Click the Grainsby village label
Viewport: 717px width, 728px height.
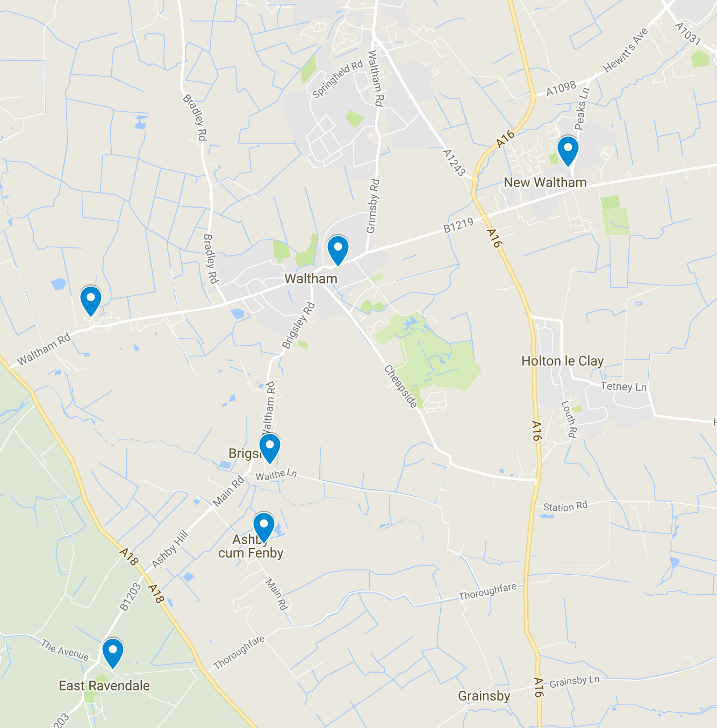(x=484, y=696)
